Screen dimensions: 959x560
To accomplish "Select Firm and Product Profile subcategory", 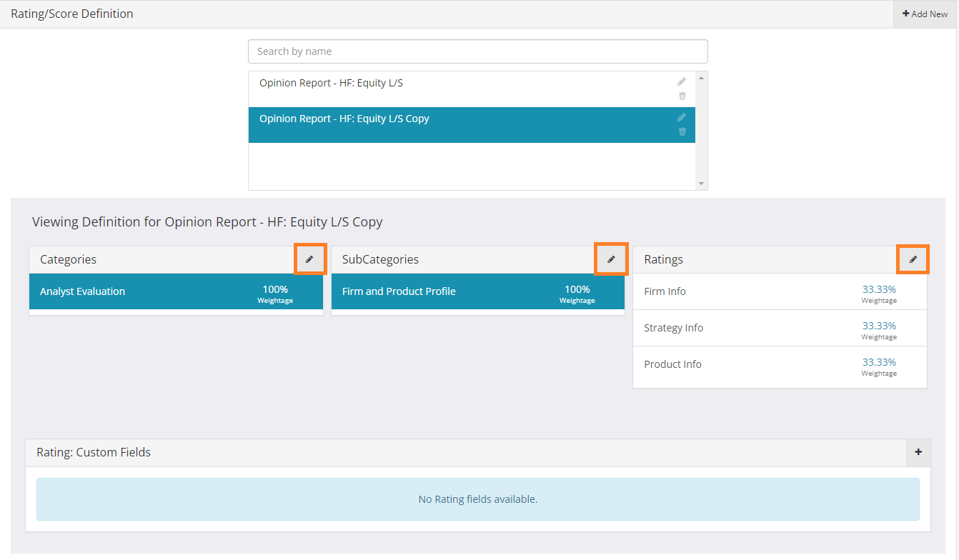I will (x=478, y=291).
